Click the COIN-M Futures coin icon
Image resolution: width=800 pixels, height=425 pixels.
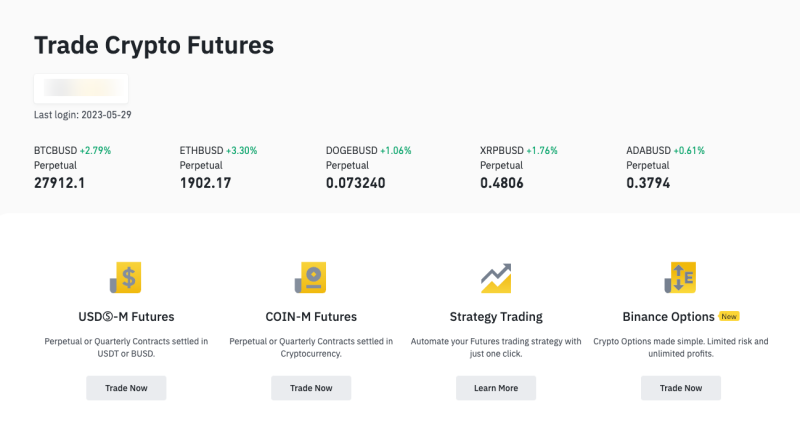pyautogui.click(x=310, y=278)
